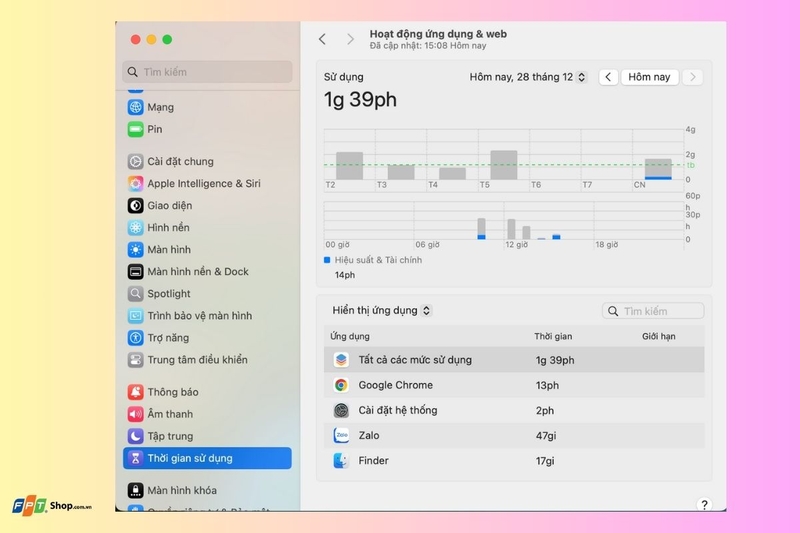Click the green fullscreen window button
Screen dimensions: 800x533
[167, 39]
